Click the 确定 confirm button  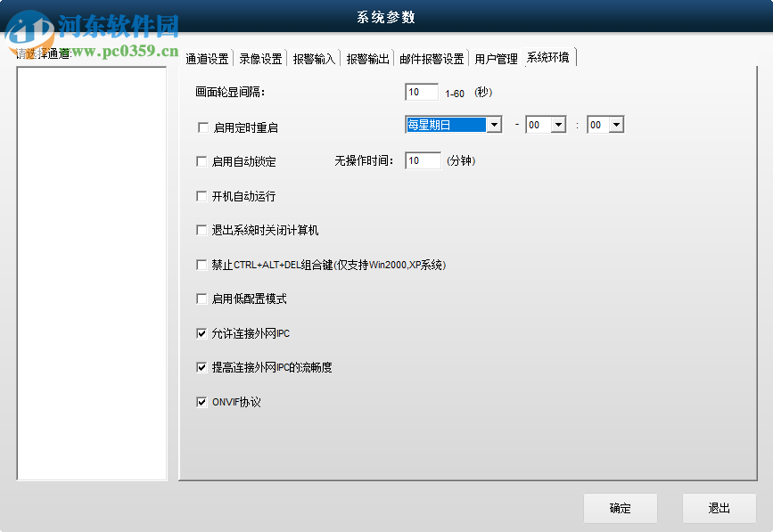(x=621, y=508)
